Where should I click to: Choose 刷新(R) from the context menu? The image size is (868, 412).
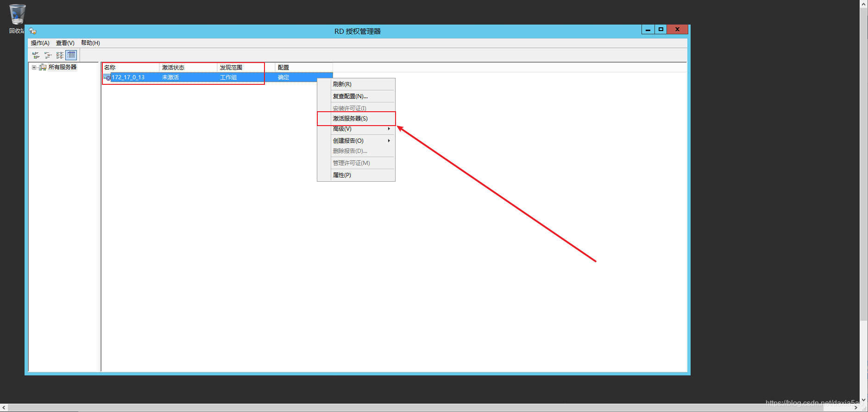pos(356,84)
